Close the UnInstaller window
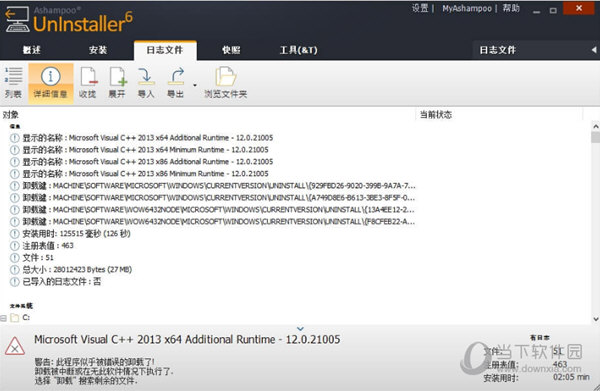Viewport: 600px width, 391px height. [579, 8]
